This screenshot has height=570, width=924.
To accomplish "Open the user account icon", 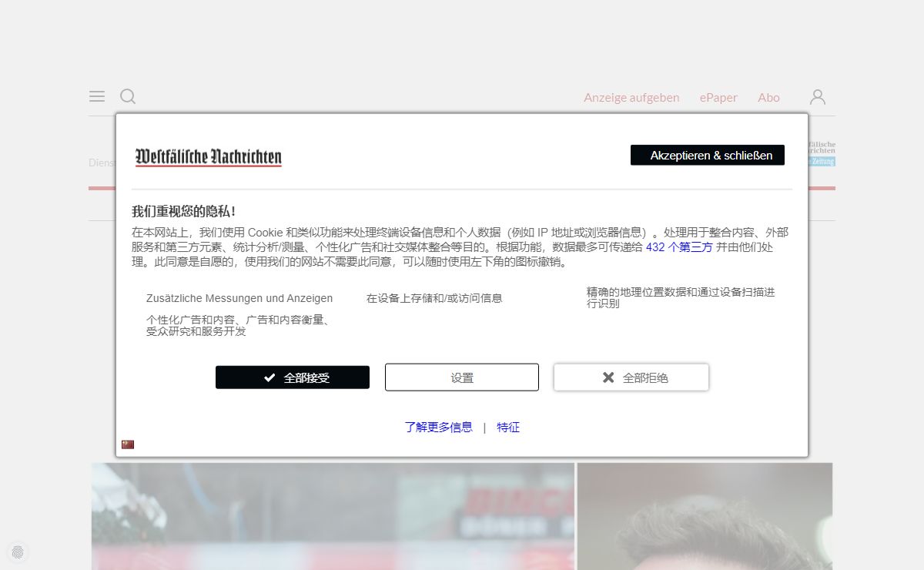I will [x=818, y=97].
